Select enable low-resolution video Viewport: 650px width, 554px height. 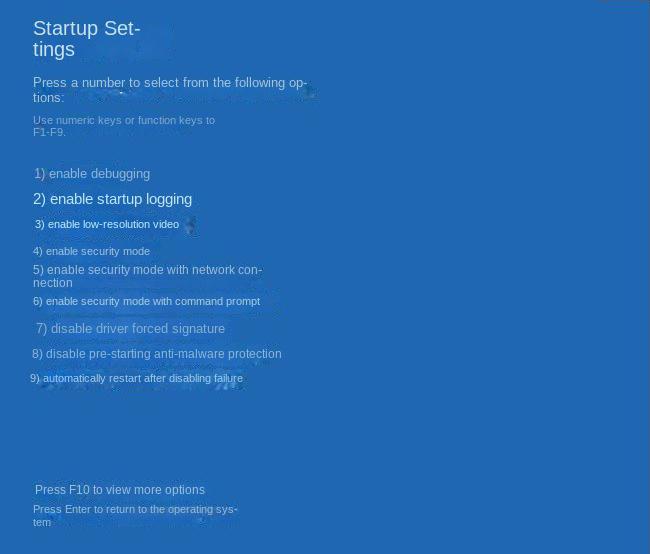pyautogui.click(x=107, y=224)
